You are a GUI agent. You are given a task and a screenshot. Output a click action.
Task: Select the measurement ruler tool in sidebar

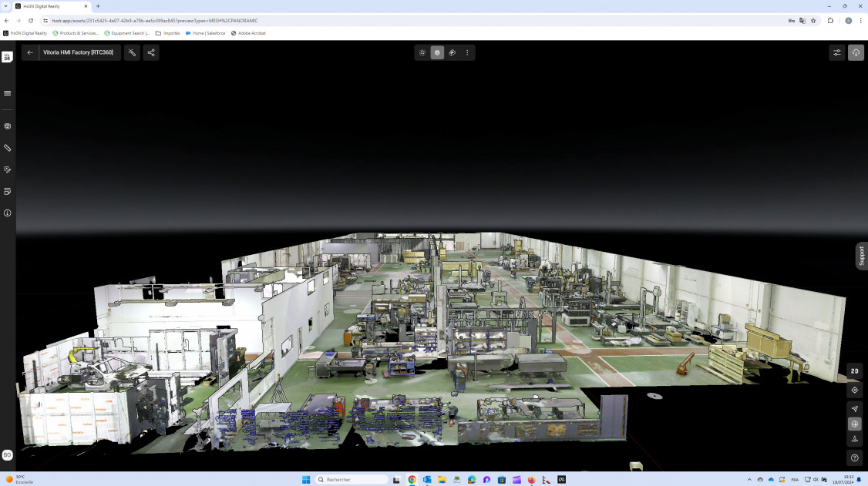(x=8, y=148)
